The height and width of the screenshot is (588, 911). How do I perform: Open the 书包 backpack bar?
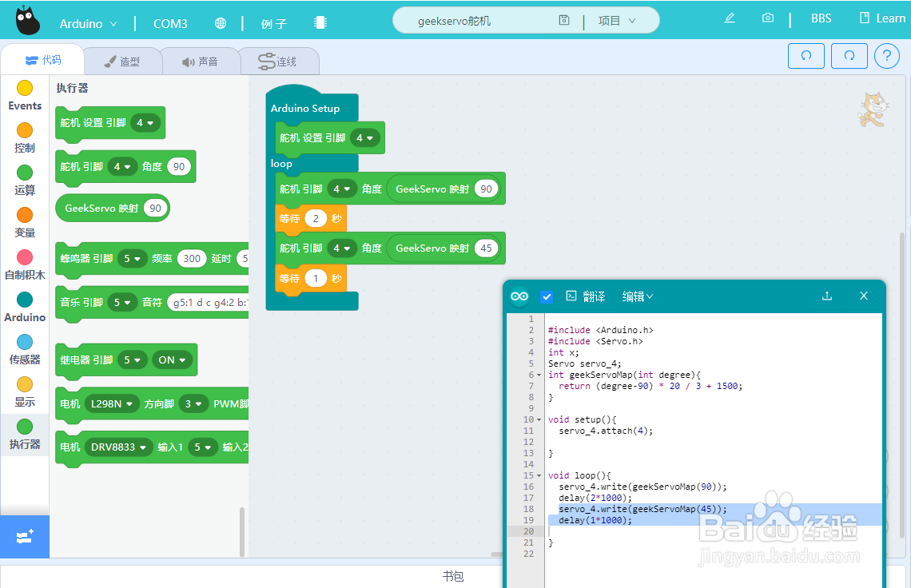pos(453,576)
